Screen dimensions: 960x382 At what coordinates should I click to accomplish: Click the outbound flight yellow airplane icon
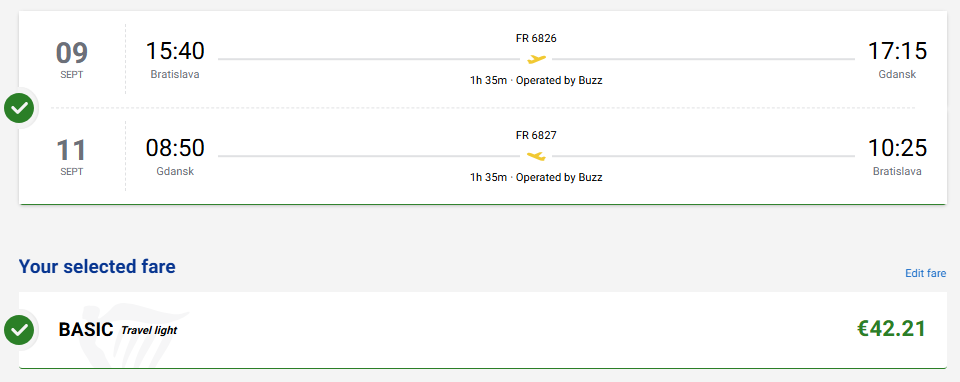pyautogui.click(x=536, y=59)
